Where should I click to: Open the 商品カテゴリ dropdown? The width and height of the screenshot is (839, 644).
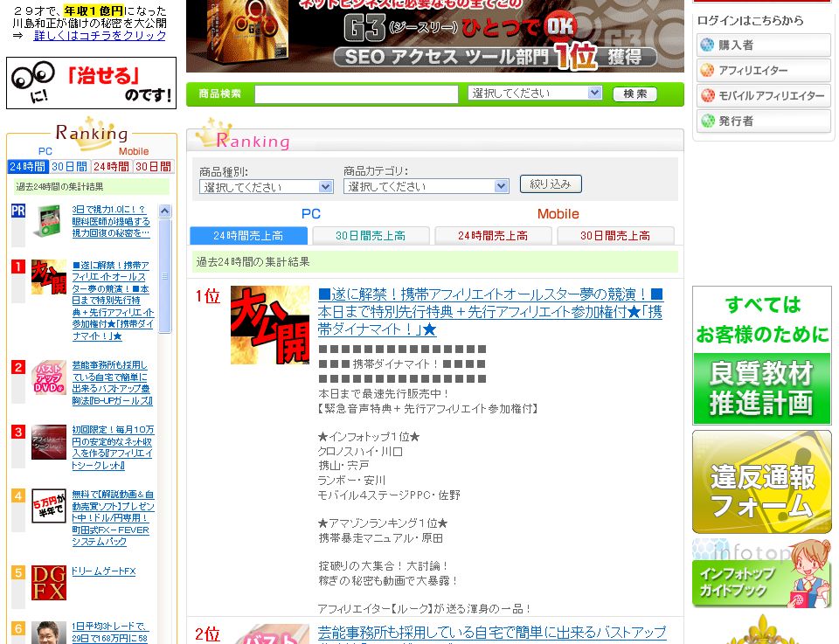point(426,186)
